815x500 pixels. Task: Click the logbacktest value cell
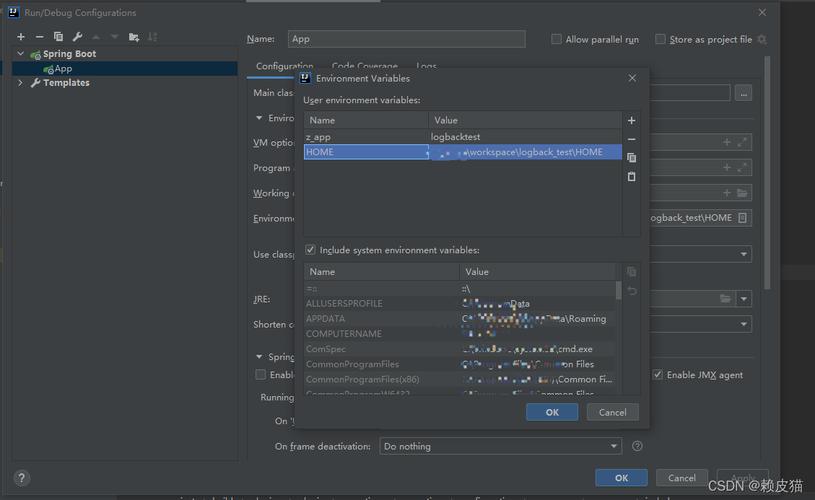pyautogui.click(x=525, y=137)
